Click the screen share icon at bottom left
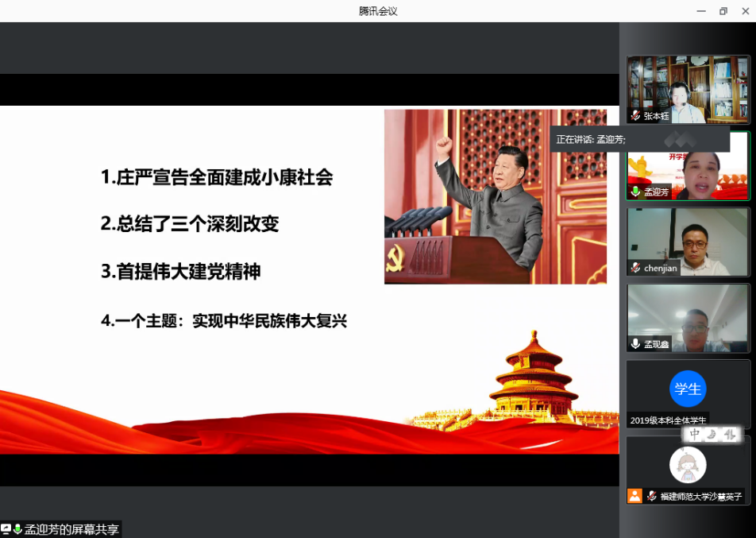 coord(6,529)
